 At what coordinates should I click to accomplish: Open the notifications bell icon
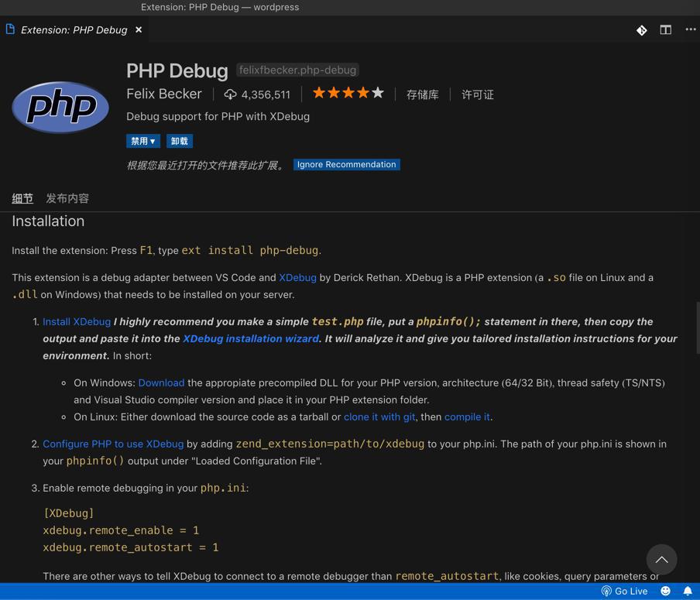point(688,591)
